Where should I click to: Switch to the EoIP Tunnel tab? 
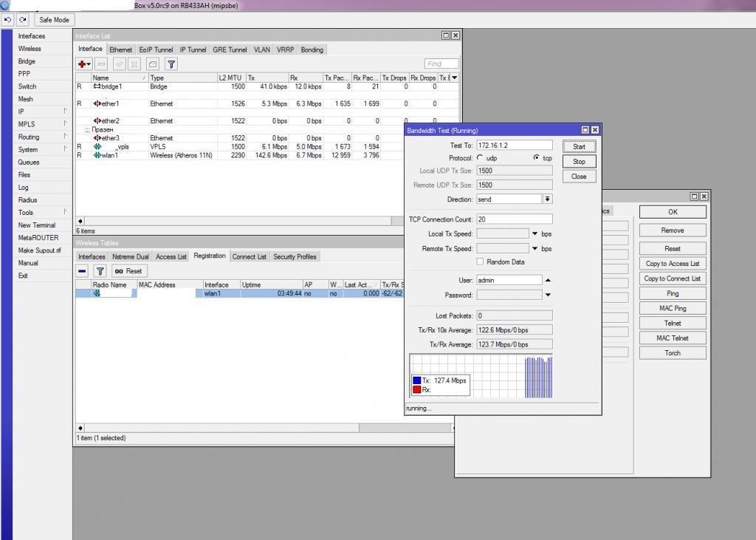156,49
